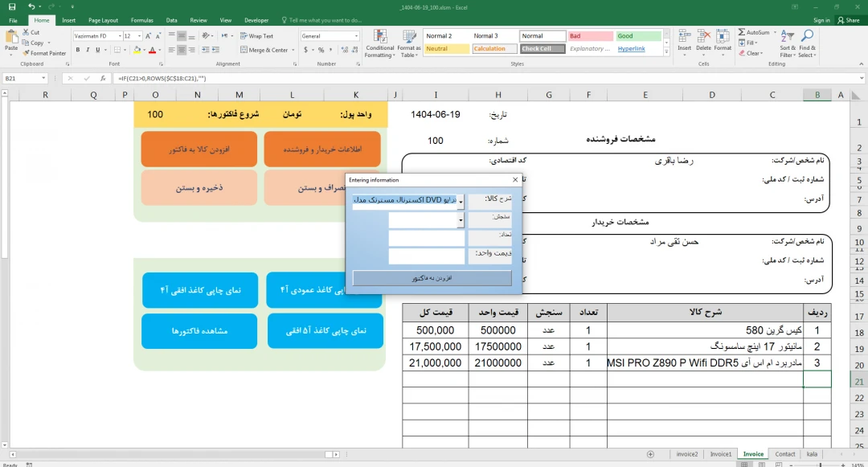This screenshot has height=467, width=868.
Task: Click the نمای چاپی کاغذ افقی آ۴ button
Action: (200, 290)
